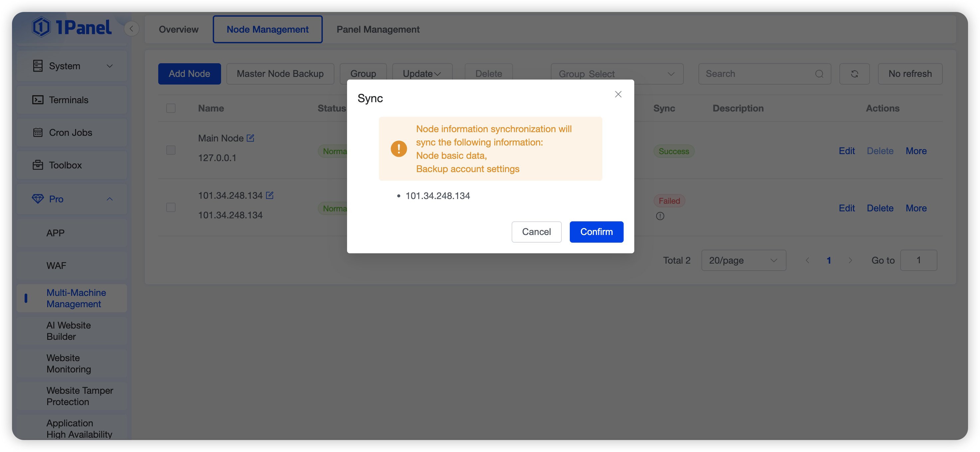Click the edit icon beside Main Node
Viewport: 980px width, 452px height.
tap(250, 138)
